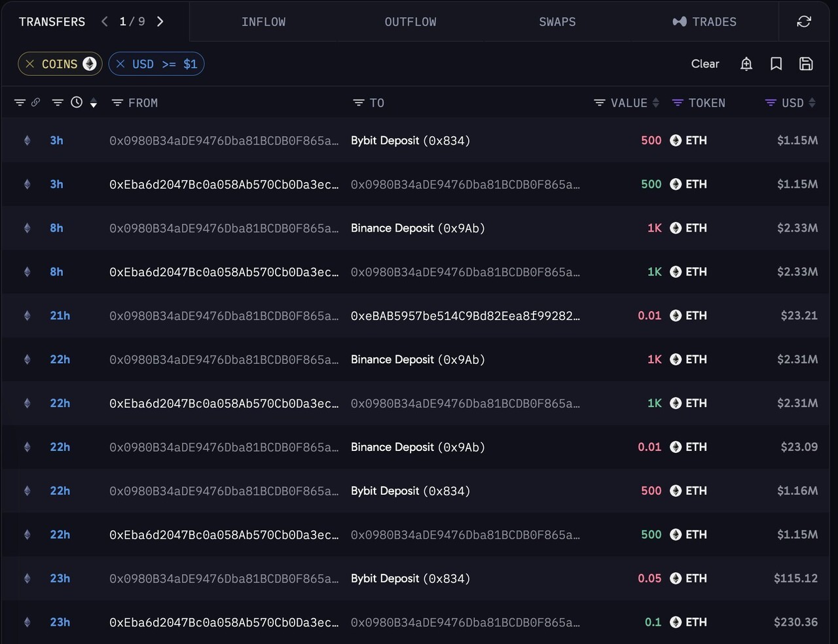Toggle the time sort arrows
Screen dimensions: 838x644
coord(94,103)
